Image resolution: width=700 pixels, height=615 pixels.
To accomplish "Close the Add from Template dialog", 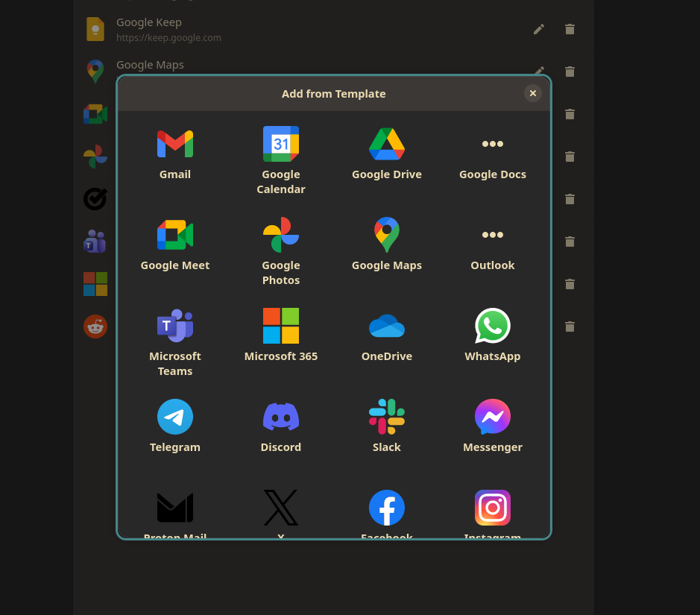I will 532,93.
